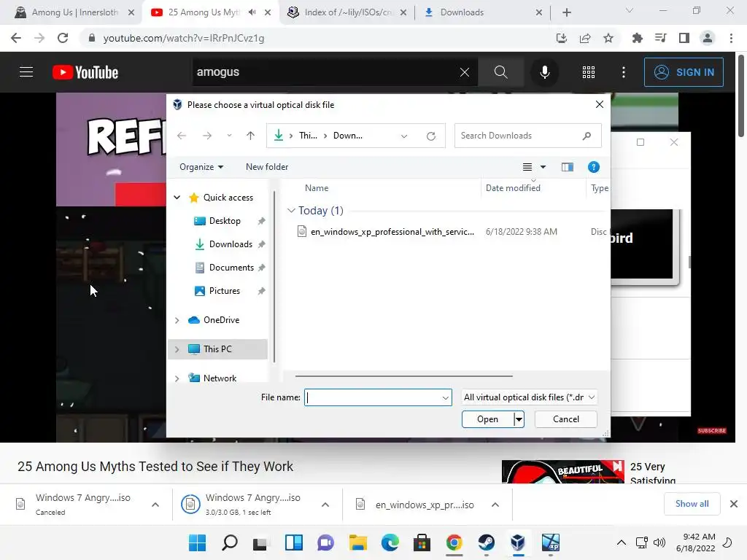Expand the Network tree node

tap(177, 378)
